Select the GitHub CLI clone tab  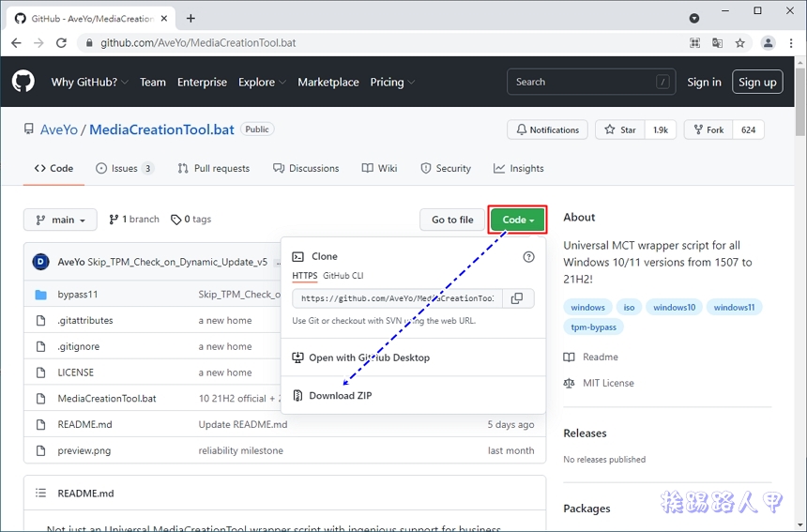[343, 276]
